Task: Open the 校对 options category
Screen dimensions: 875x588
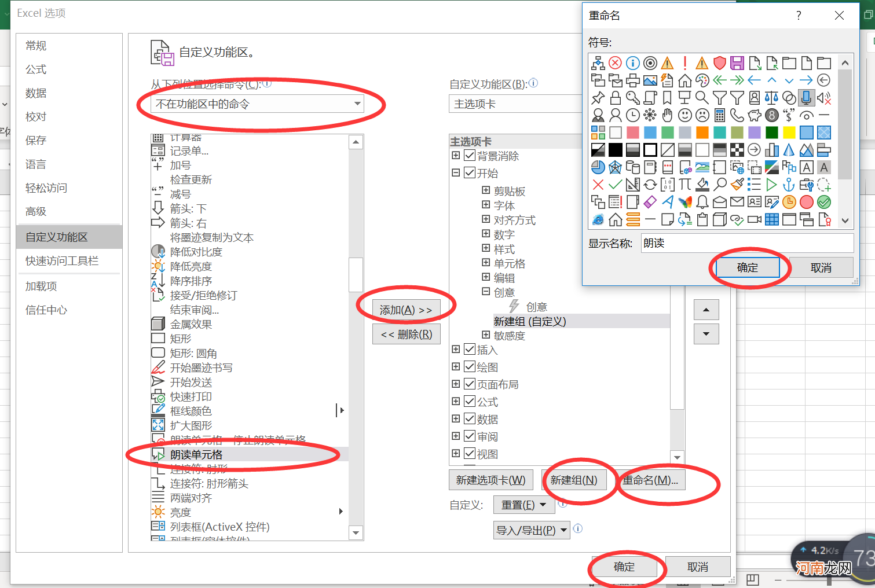Action: coord(69,117)
